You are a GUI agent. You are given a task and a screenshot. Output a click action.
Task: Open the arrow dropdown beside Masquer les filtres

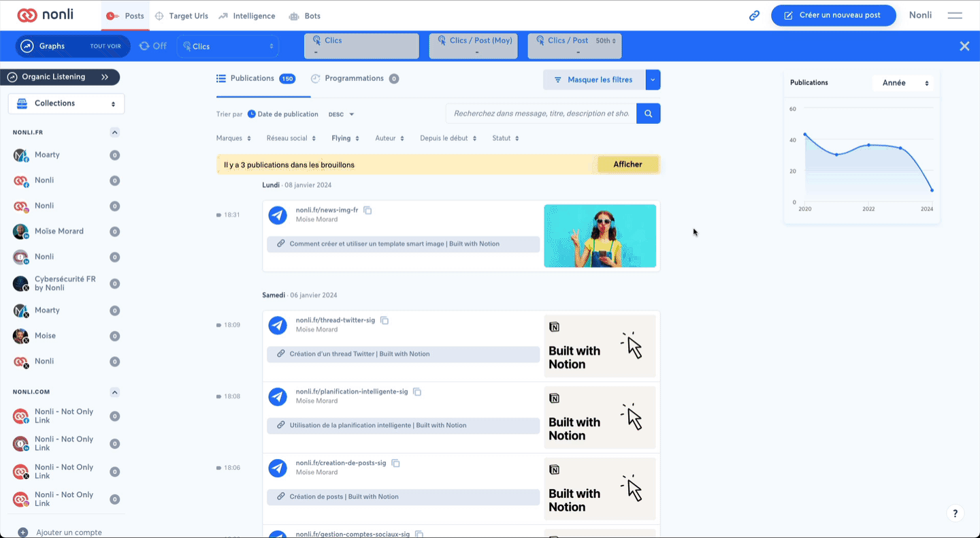coord(653,80)
